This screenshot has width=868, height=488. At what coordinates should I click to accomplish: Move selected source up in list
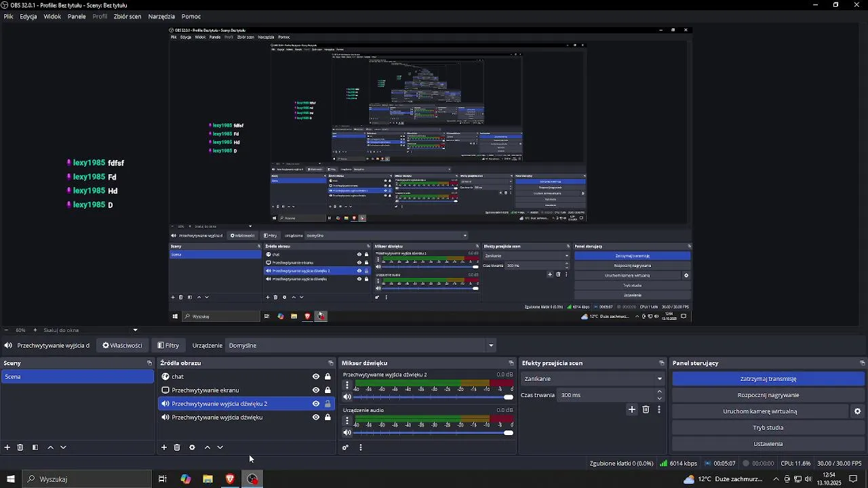coord(208,447)
